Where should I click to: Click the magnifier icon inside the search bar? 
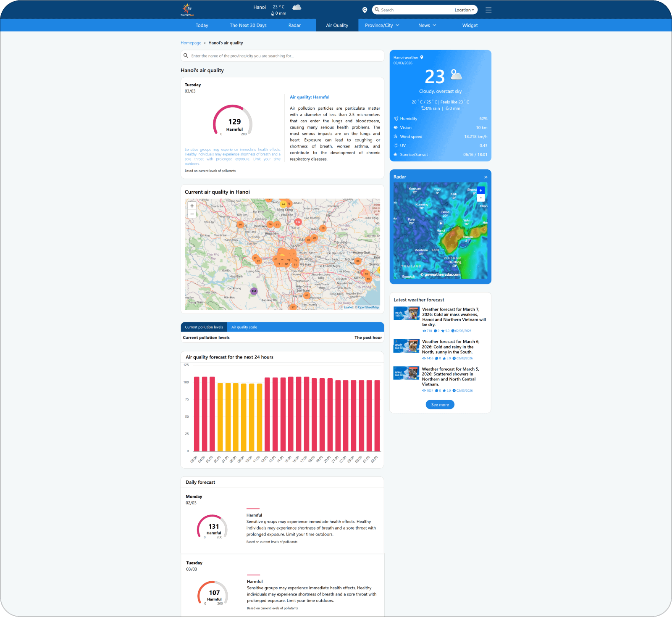click(377, 10)
